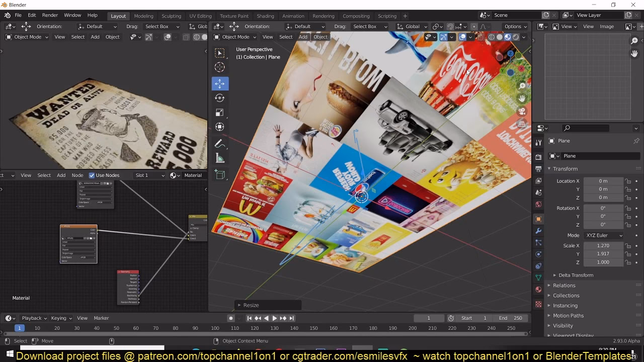Select the Cursor tool in the viewport toolbar
The height and width of the screenshot is (362, 644).
pos(220,67)
